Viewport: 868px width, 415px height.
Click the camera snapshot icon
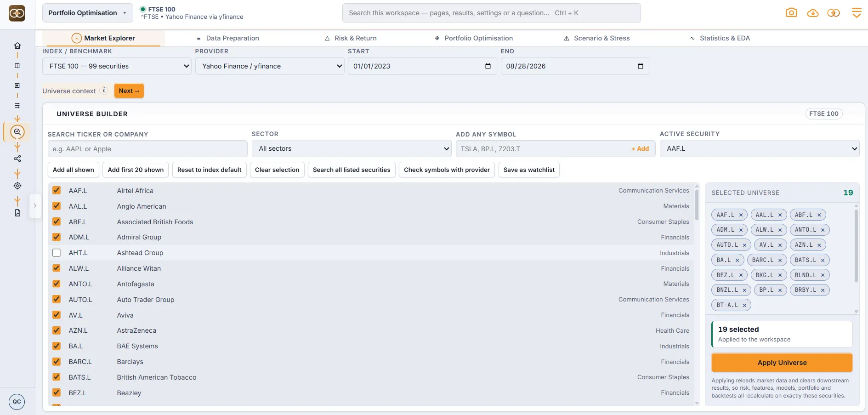[791, 13]
